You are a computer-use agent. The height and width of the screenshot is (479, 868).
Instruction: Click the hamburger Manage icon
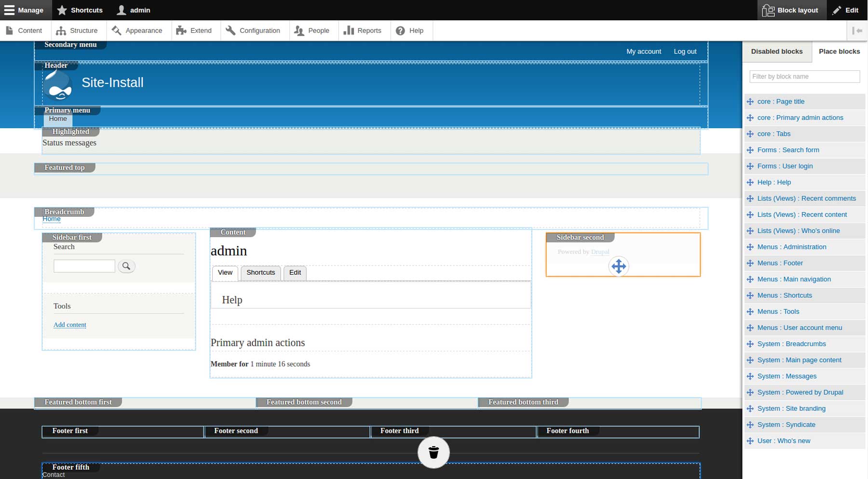point(9,10)
